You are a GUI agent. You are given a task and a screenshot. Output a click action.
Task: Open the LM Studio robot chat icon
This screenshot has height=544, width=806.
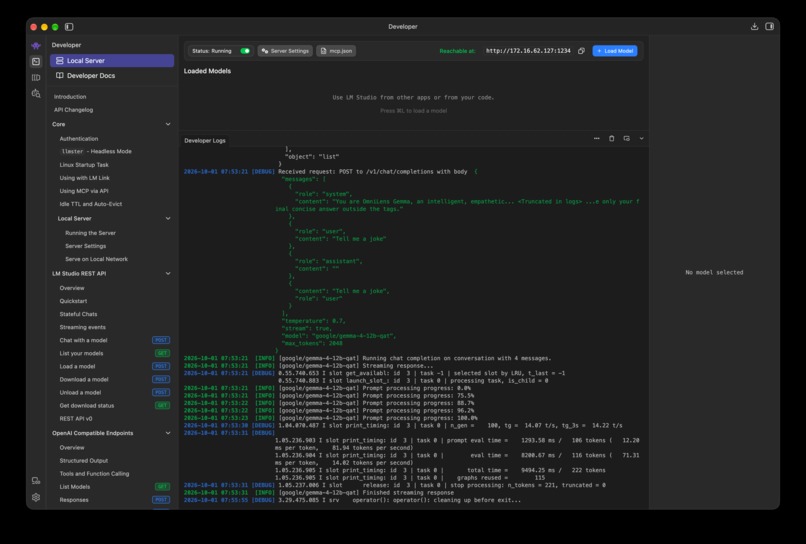click(36, 46)
